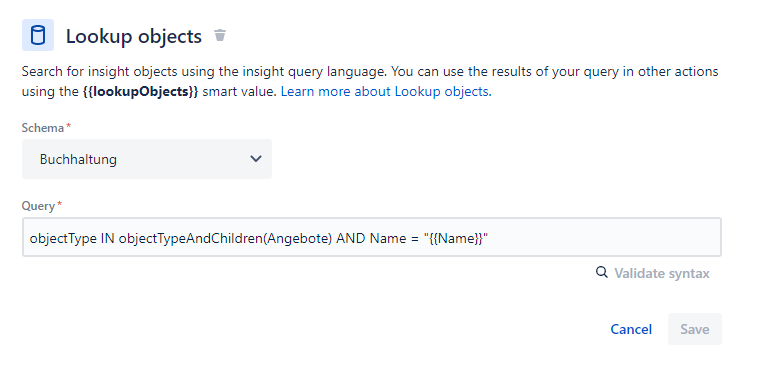This screenshot has width=762, height=387.
Task: Click the chevron arrow in the Schema selector
Action: point(256,158)
